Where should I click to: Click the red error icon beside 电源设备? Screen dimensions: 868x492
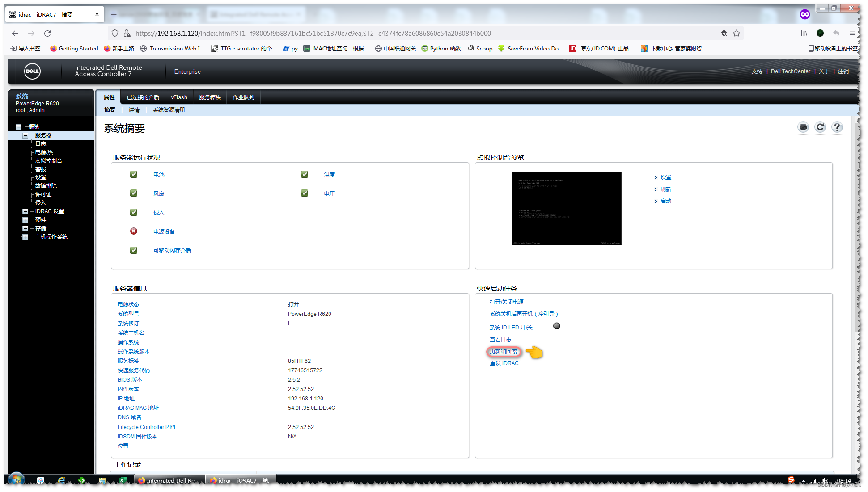click(x=134, y=231)
